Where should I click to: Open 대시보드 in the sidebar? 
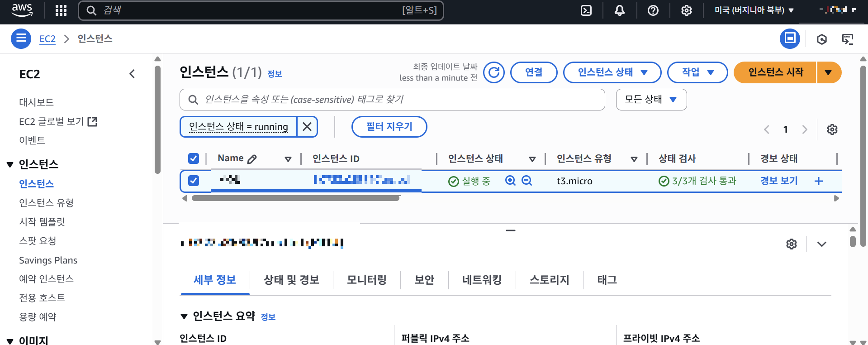point(37,102)
